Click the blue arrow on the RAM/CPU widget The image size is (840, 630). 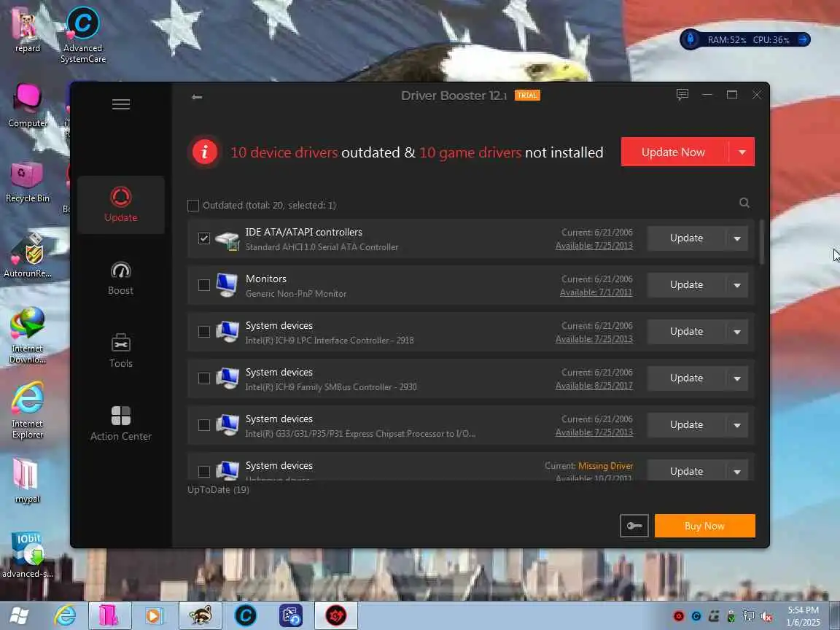803,39
